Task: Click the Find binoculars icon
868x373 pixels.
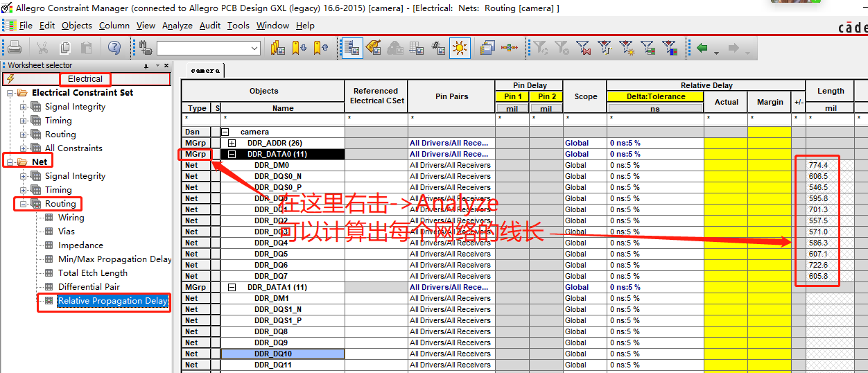Action: click(x=146, y=48)
